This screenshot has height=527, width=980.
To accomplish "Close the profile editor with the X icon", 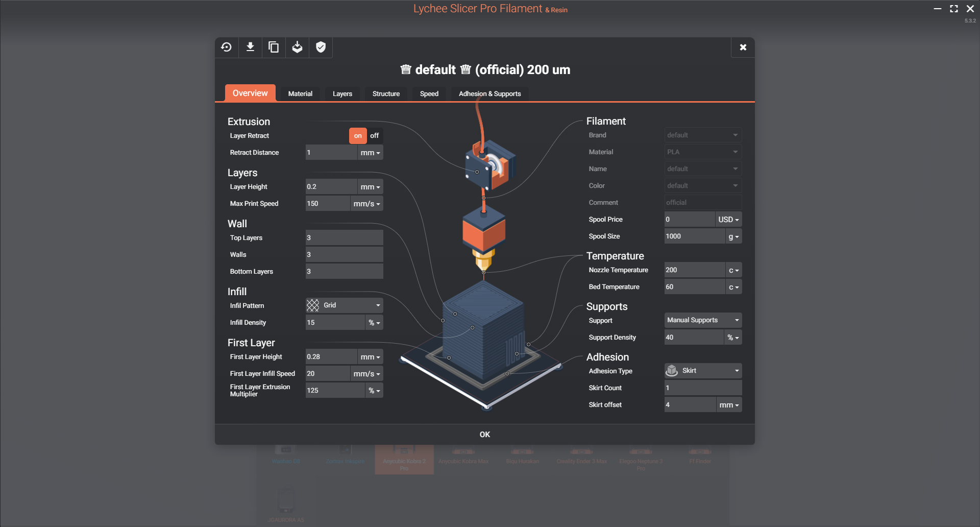I will coord(743,47).
